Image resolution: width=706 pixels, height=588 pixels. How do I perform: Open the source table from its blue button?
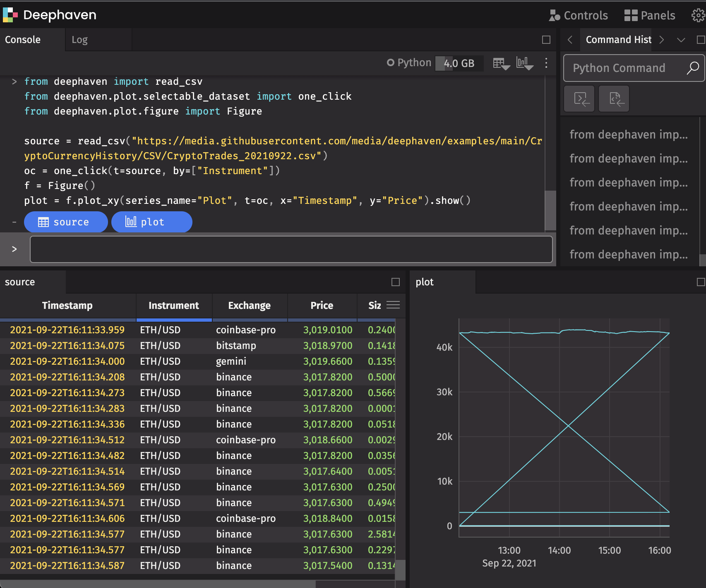(66, 222)
